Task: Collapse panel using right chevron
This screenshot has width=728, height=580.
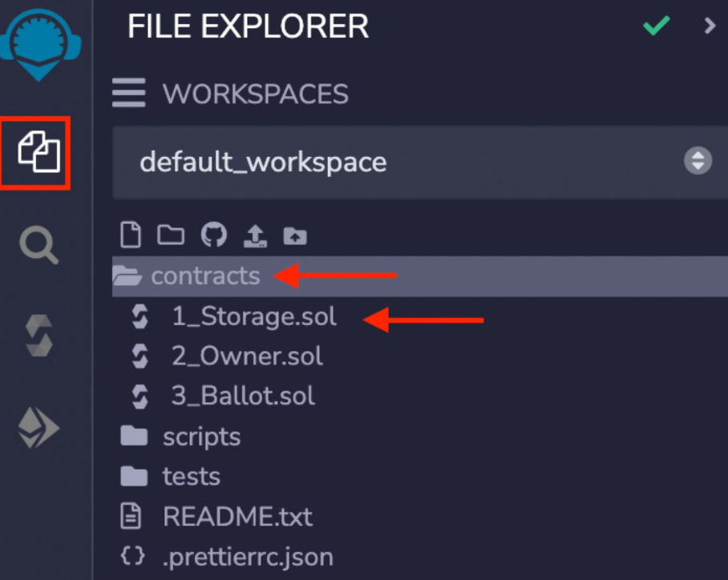Action: [710, 26]
